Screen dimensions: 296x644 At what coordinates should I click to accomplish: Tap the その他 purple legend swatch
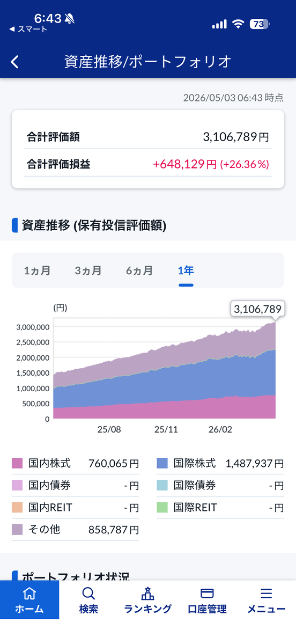pos(17,530)
